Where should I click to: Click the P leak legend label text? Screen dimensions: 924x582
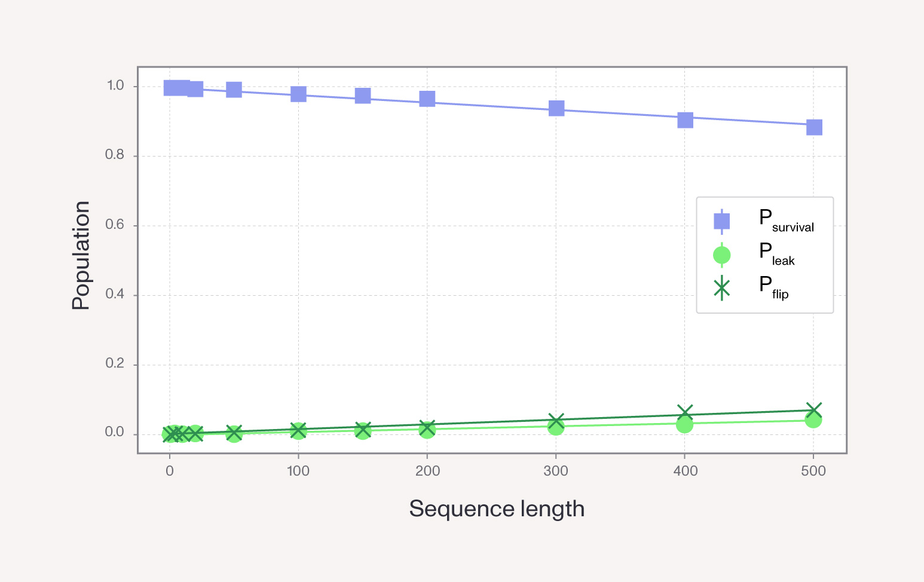[776, 254]
